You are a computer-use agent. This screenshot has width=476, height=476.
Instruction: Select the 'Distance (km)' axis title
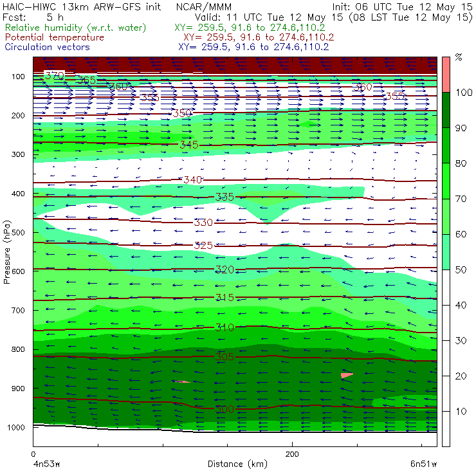(238, 464)
